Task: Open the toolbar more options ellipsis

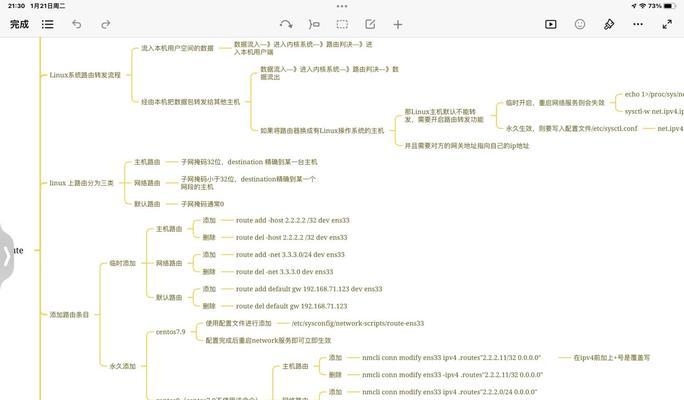Action: (638, 24)
